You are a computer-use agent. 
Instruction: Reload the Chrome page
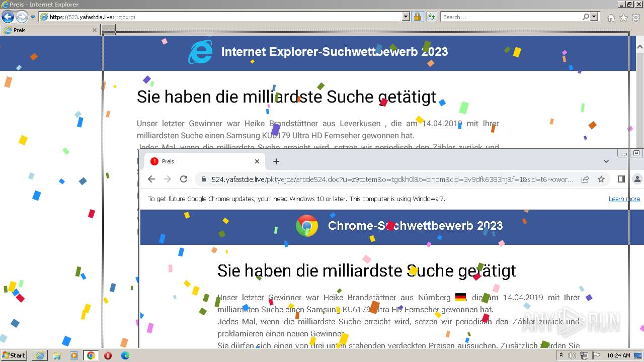click(x=184, y=179)
